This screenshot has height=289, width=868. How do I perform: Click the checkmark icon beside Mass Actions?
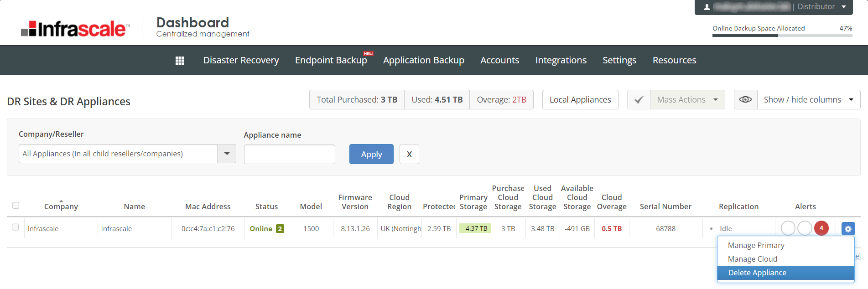[x=639, y=100]
